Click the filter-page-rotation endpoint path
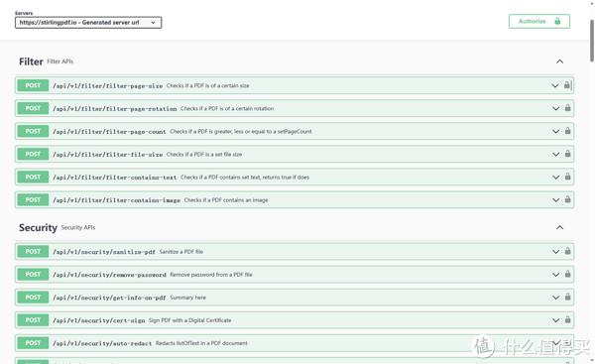This screenshot has width=595, height=364. pyautogui.click(x=115, y=109)
